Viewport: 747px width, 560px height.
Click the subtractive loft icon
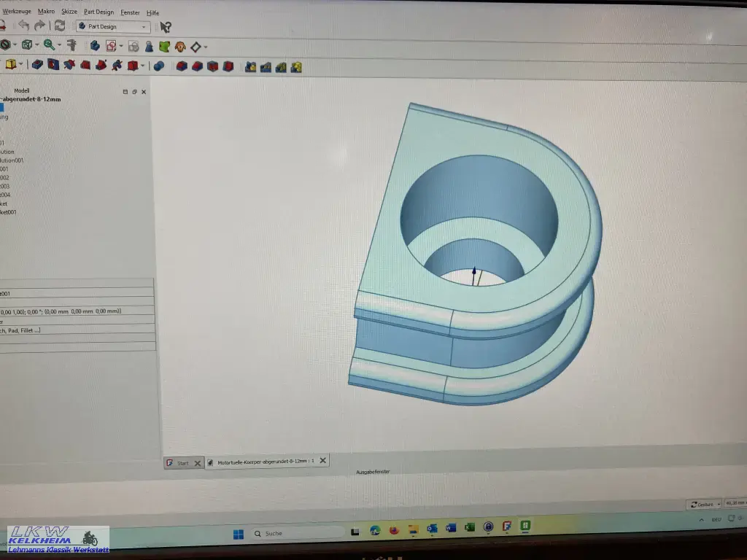tap(85, 65)
